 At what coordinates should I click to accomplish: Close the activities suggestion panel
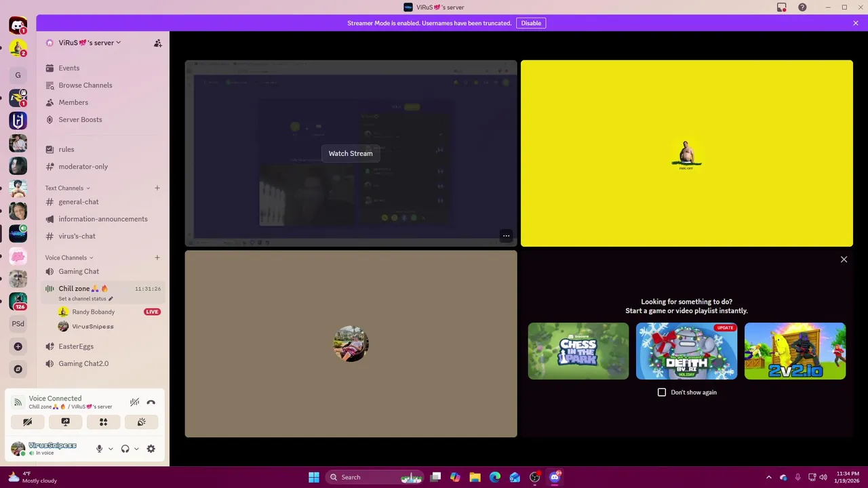[844, 260]
